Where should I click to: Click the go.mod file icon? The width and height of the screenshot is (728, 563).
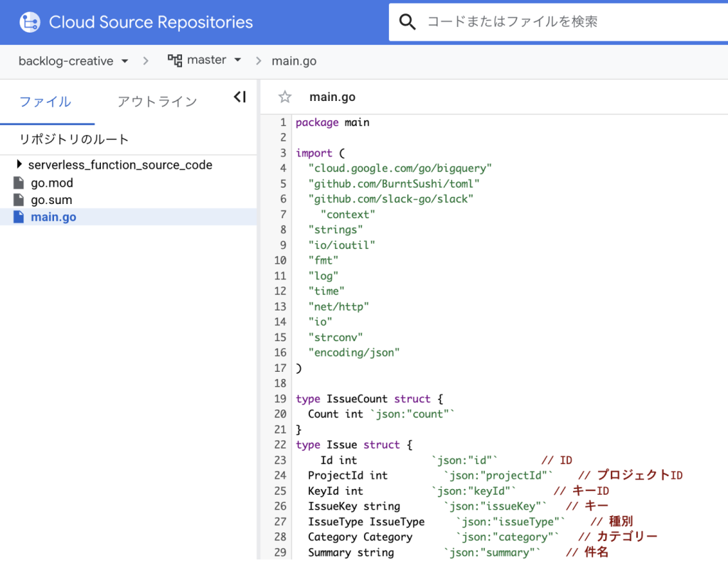pos(19,183)
